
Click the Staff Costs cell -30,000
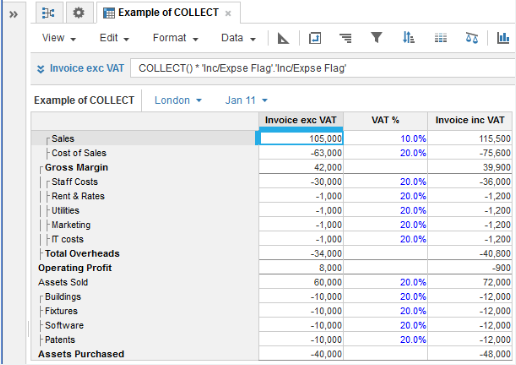coord(301,182)
